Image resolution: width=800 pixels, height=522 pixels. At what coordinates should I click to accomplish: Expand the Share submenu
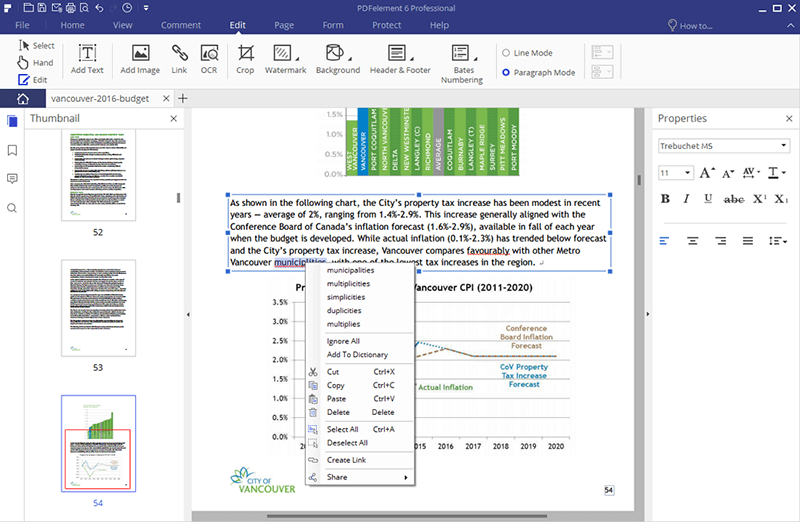click(x=360, y=477)
